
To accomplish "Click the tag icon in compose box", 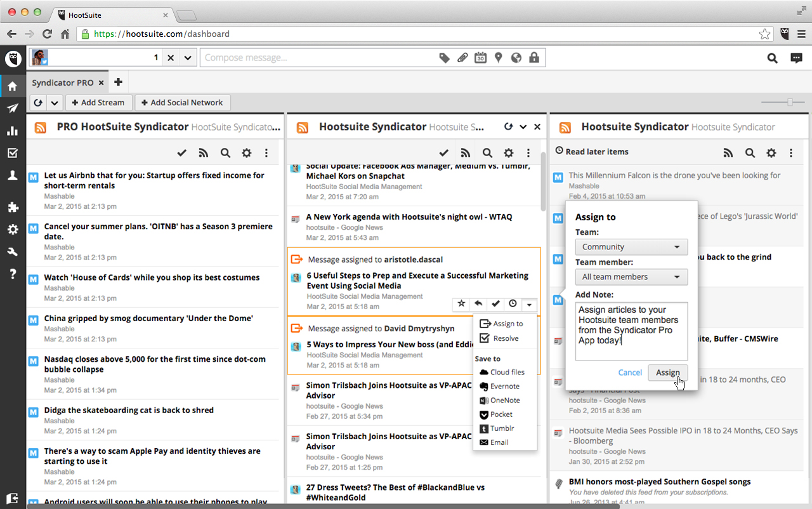I will click(x=445, y=58).
